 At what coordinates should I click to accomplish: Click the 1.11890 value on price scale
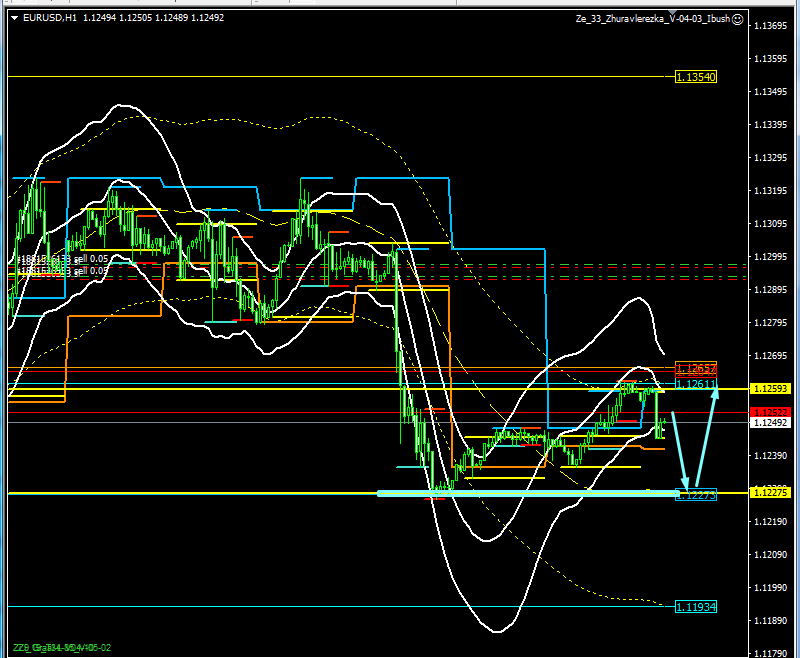[x=770, y=621]
